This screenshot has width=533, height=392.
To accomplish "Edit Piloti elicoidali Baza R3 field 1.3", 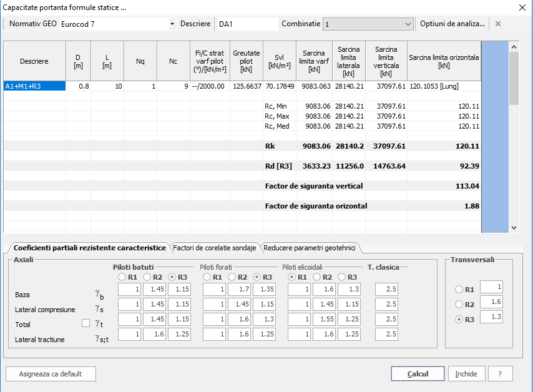I will point(349,290).
